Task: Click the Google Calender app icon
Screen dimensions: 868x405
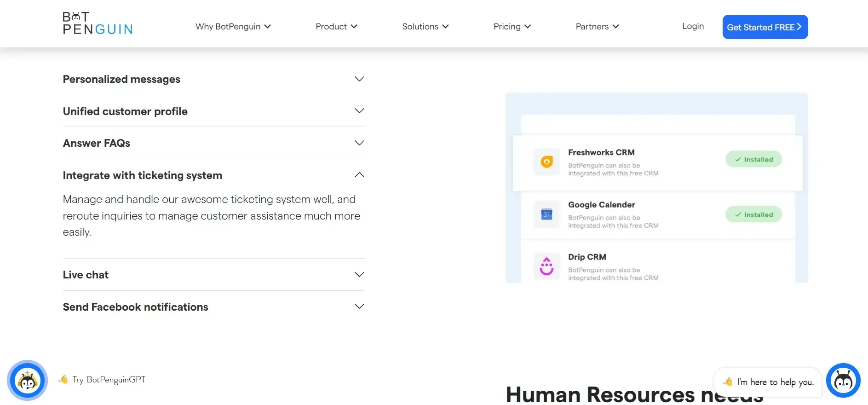Action: 546,214
